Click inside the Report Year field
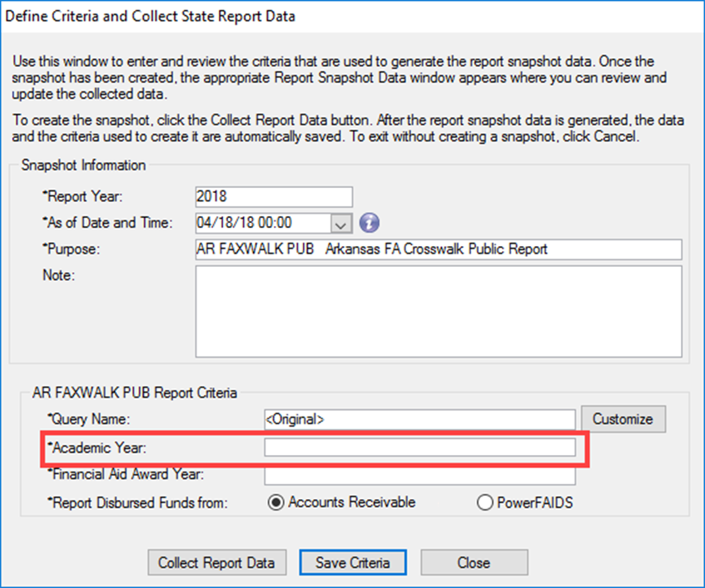Screen dimensions: 705x588 pyautogui.click(x=275, y=196)
